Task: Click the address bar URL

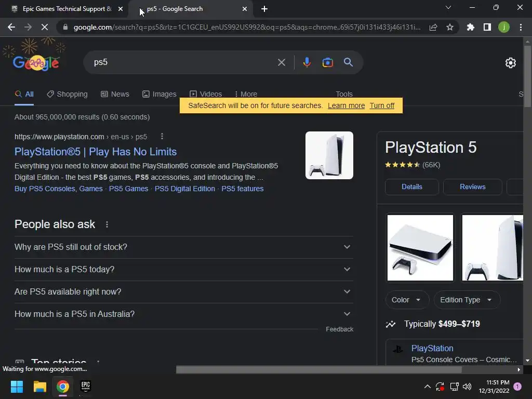Action: (247, 27)
